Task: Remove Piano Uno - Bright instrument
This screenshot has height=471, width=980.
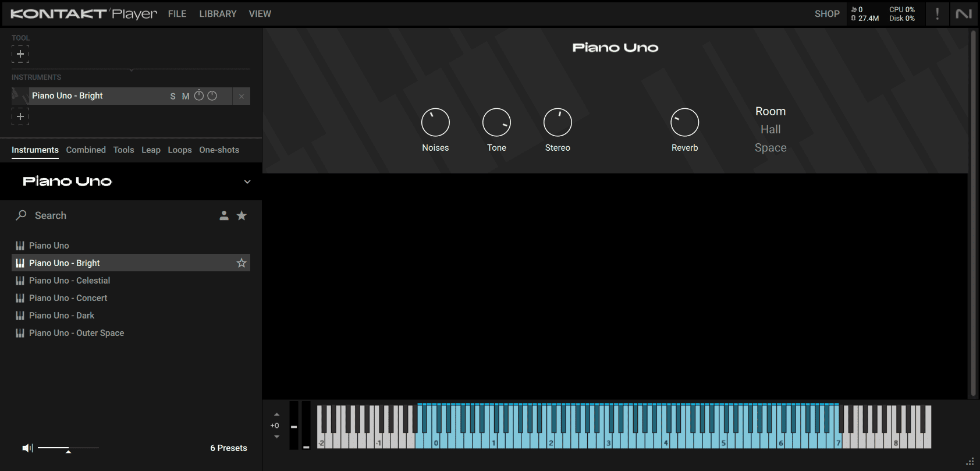Action: coord(242,96)
